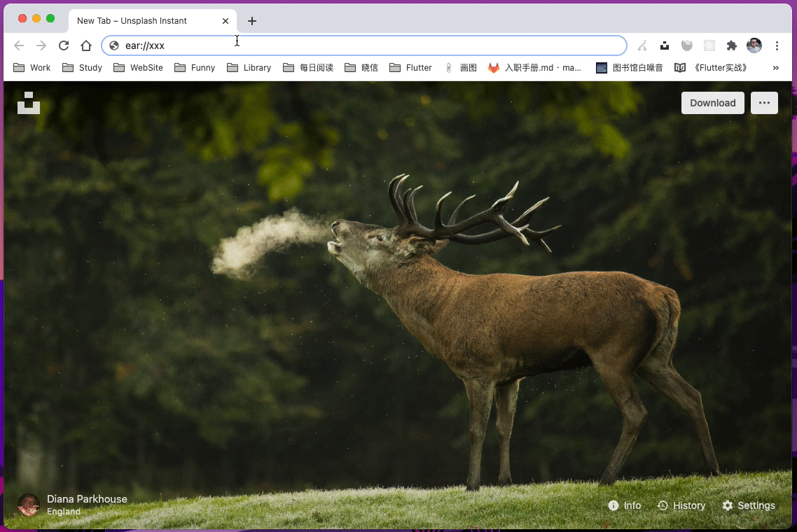Open the Extensions puzzle icon
The width and height of the screenshot is (797, 532).
[x=731, y=45]
